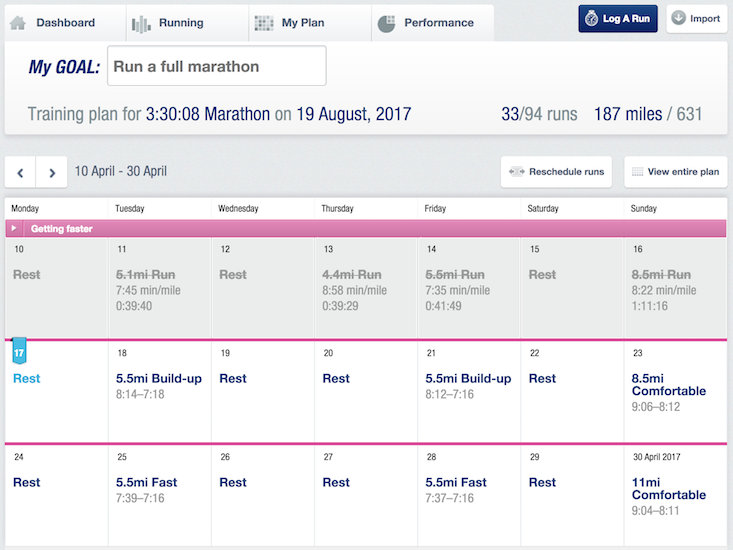The width and height of the screenshot is (733, 550).
Task: Click the 9:06–8:12 pace range on the 23rd
Action: pyautogui.click(x=656, y=407)
